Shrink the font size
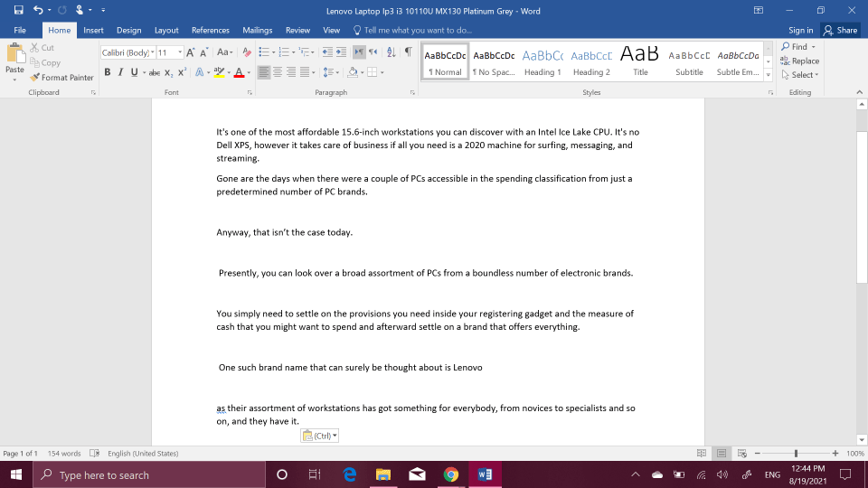868x488 pixels. [203, 52]
